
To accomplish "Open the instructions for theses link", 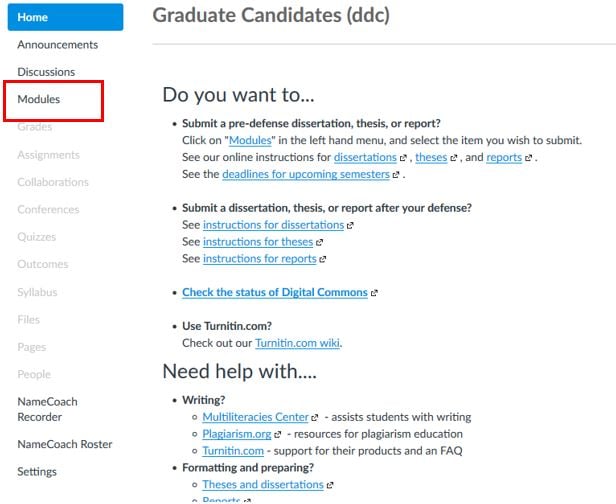I will pyautogui.click(x=258, y=242).
